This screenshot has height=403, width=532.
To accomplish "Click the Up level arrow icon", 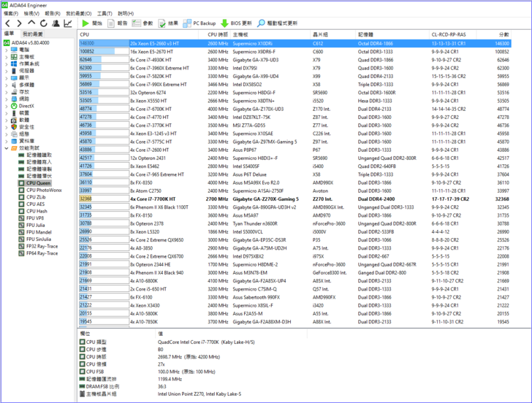I will pyautogui.click(x=30, y=23).
